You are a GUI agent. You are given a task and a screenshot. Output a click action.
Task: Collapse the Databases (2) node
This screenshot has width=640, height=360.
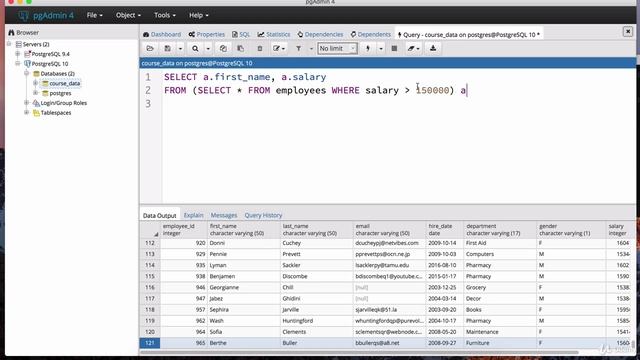pyautogui.click(x=27, y=73)
